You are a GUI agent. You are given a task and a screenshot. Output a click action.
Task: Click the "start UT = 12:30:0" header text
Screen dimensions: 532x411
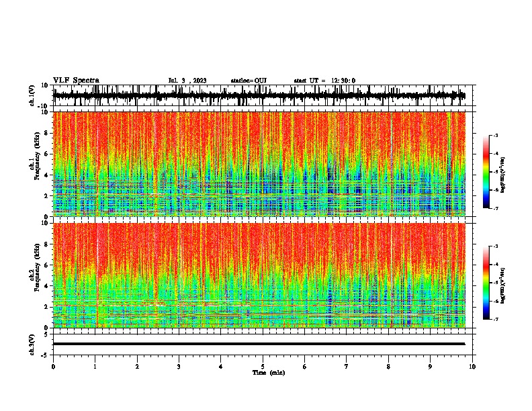pos(324,81)
